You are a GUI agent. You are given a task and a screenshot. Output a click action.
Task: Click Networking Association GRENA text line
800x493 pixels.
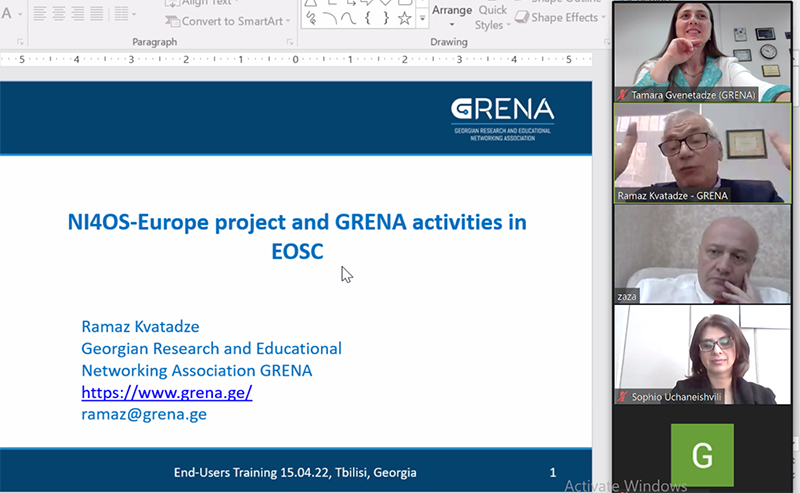(196, 371)
